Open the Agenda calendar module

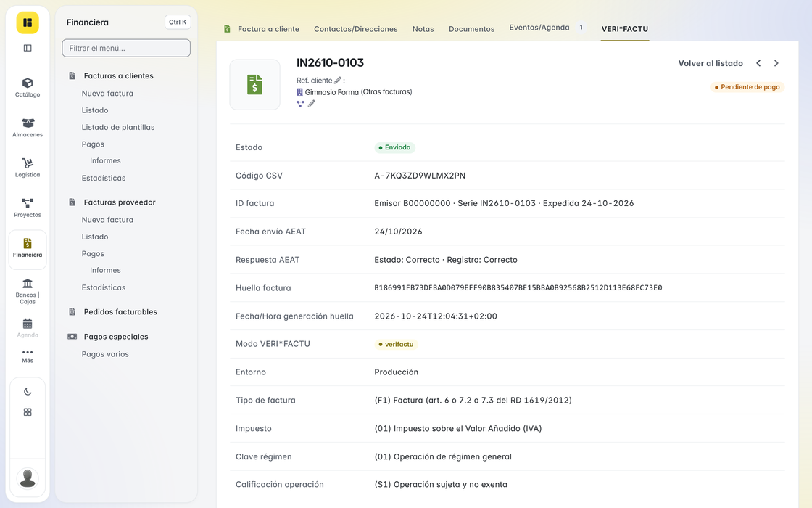pyautogui.click(x=28, y=327)
